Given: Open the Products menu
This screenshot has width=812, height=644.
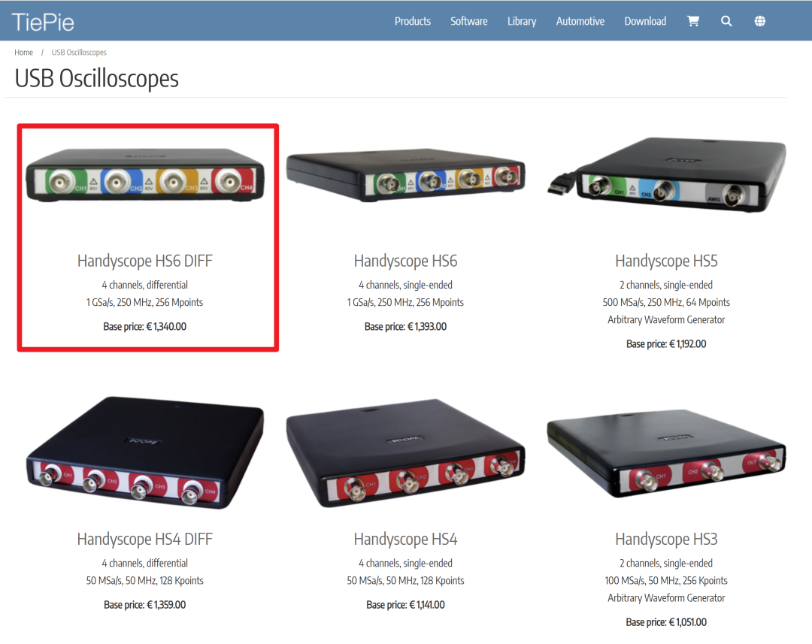Looking at the screenshot, I should coord(413,21).
